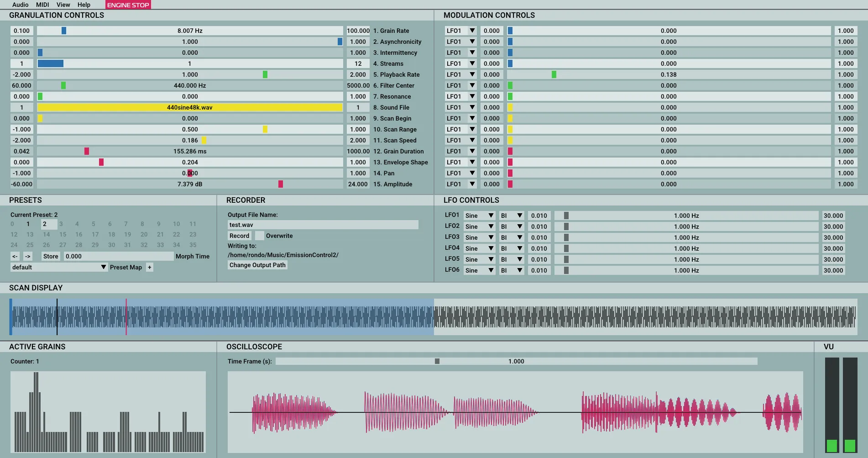Expand the default preset map dropdown
This screenshot has width=868, height=458.
tap(58, 267)
